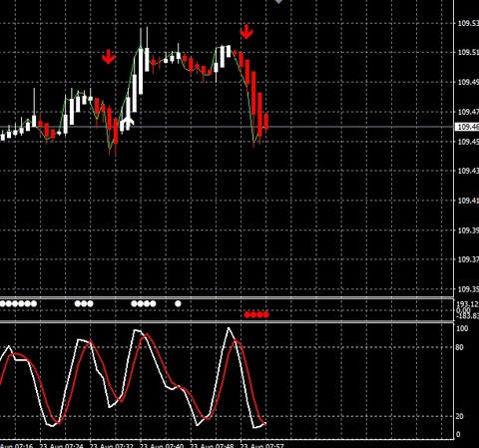This screenshot has width=479, height=448.
Task: Click the 109.37 price scale label
Action: (468, 259)
